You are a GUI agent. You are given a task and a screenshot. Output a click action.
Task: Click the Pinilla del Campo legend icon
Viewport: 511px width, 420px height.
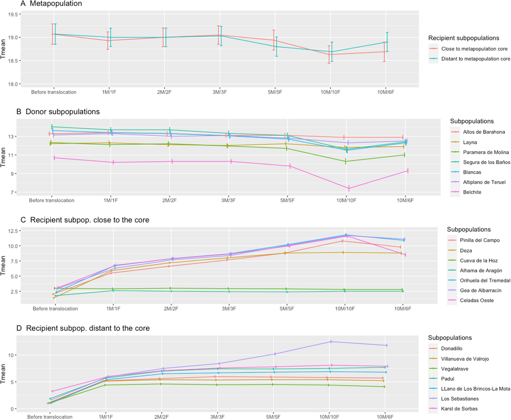point(452,240)
